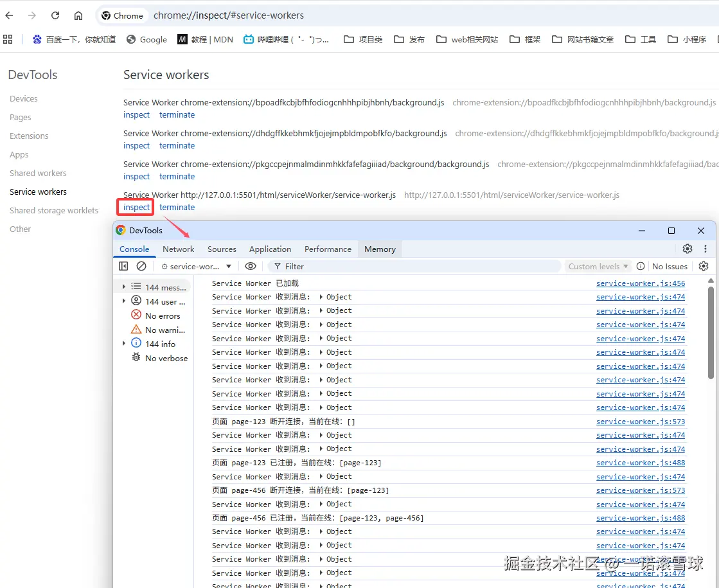Screen dimensions: 719x588
Task: Open the 发布 bookmark folder
Action: (x=409, y=39)
